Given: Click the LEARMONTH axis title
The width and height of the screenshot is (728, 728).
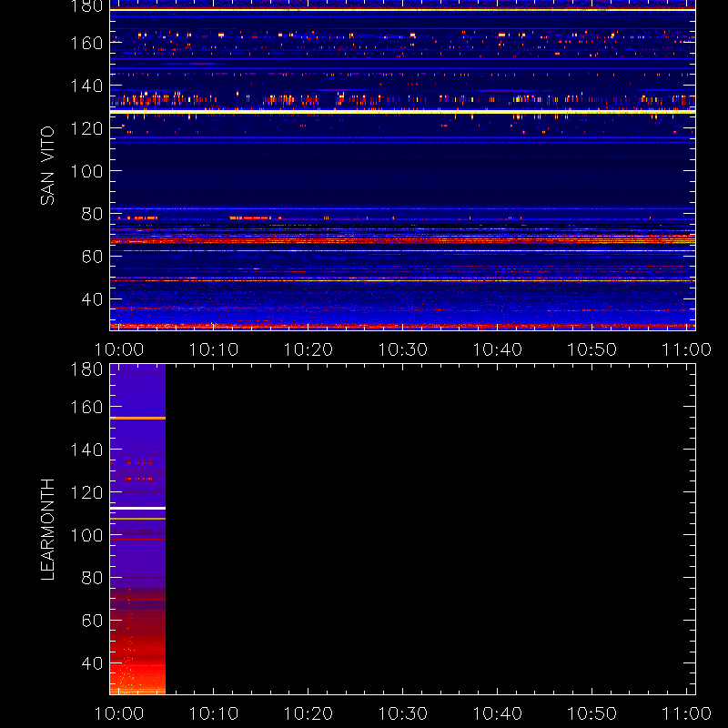Looking at the screenshot, I should [x=47, y=529].
